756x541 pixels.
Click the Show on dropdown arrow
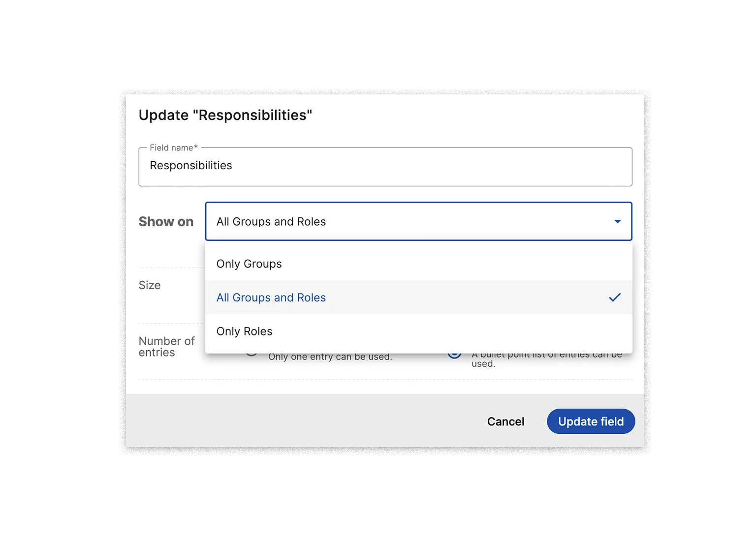(x=617, y=222)
